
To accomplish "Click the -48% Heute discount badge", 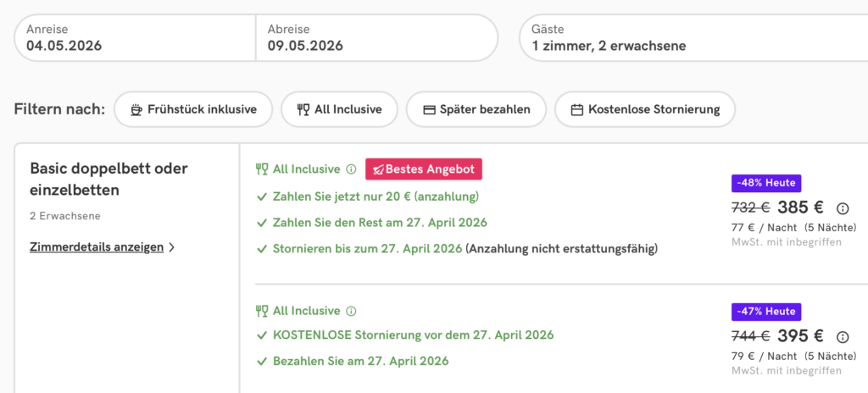I will coord(765,183).
